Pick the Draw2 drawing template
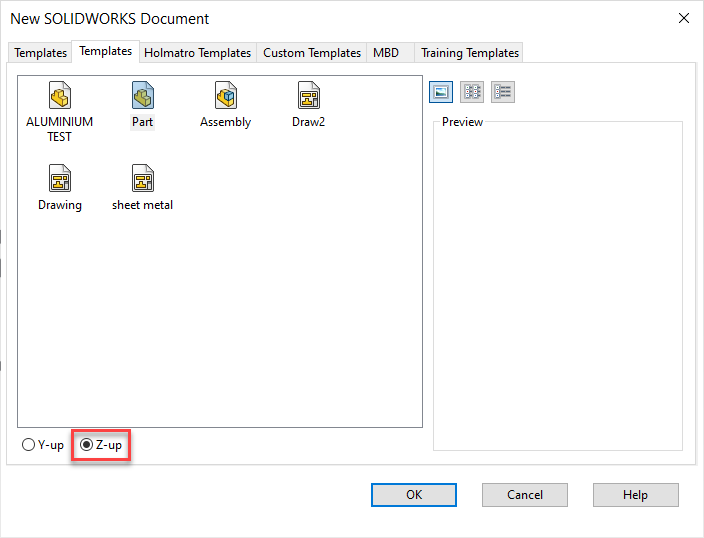Image resolution: width=704 pixels, height=538 pixels. 308,97
